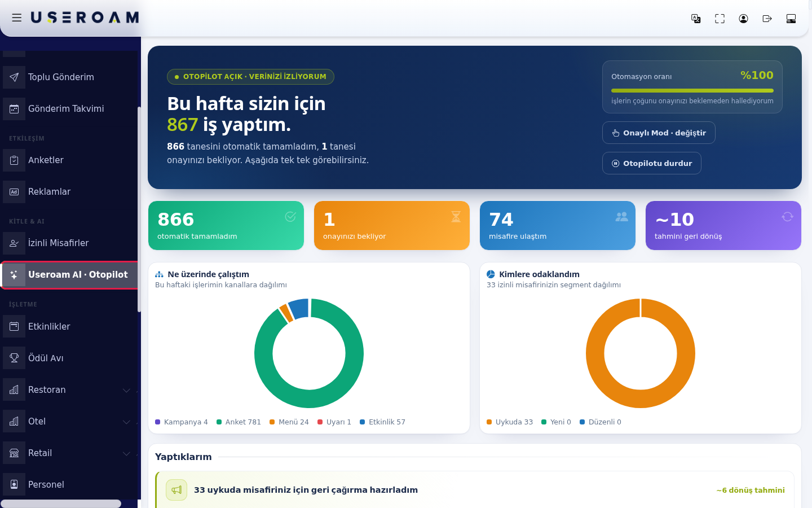Click the hierarchy icon beside Ne üzerinde çalıştım
812x508 pixels.
[x=159, y=274]
